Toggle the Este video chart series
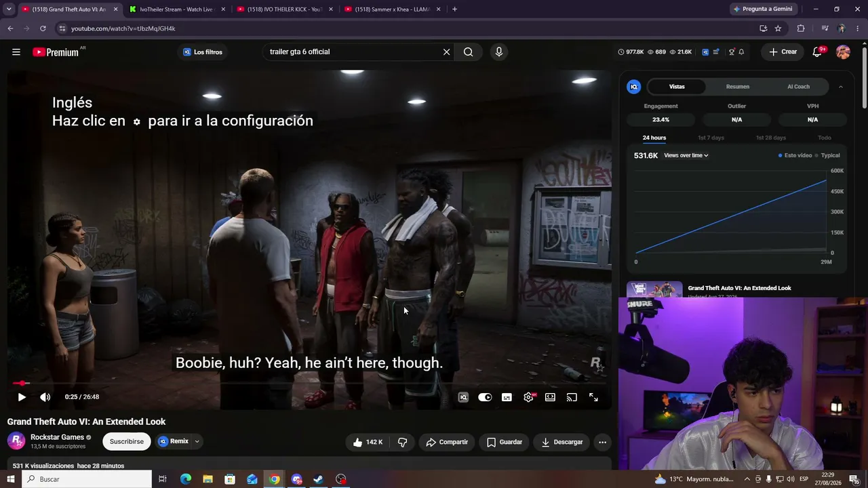Screen dimensions: 868x488 pyautogui.click(x=795, y=155)
